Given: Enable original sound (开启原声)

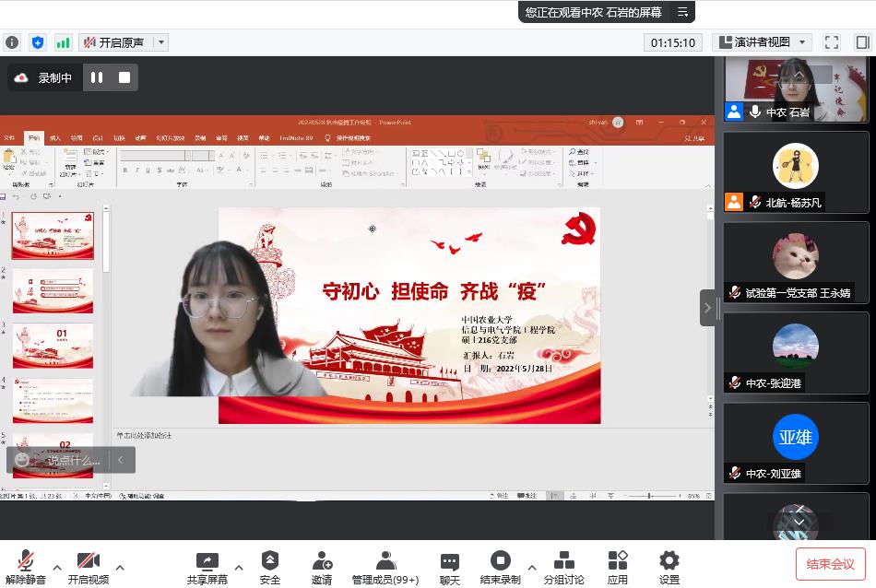Looking at the screenshot, I should click(x=113, y=42).
